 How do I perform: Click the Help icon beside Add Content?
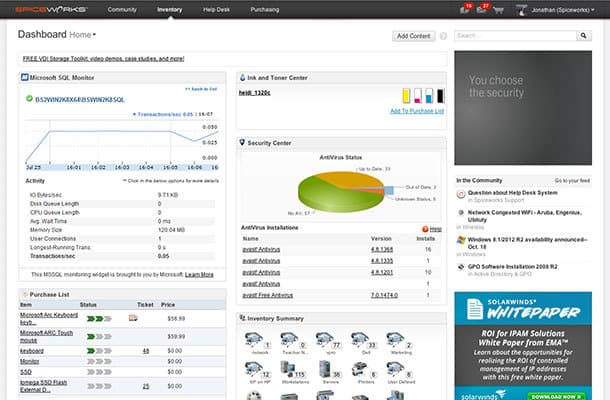[x=443, y=35]
